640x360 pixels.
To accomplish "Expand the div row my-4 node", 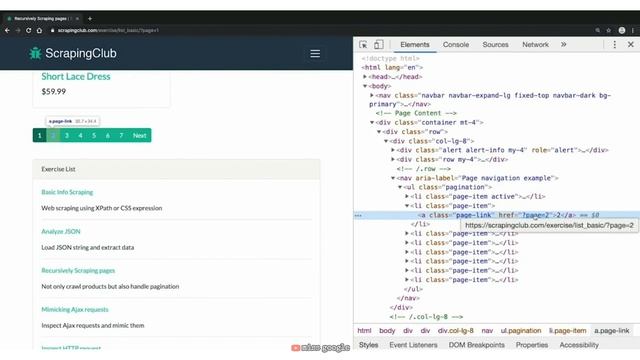I will [393, 159].
